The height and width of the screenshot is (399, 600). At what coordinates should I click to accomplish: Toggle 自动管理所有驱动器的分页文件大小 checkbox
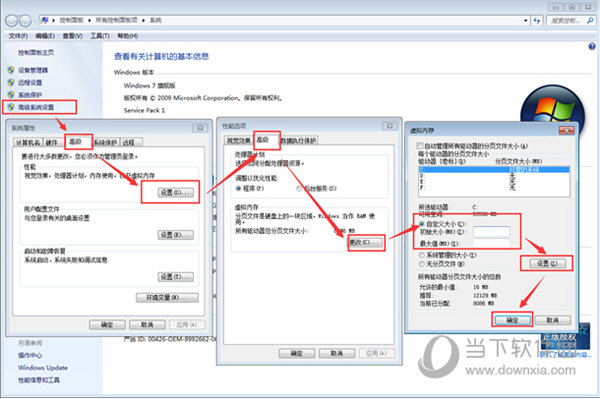(x=420, y=146)
